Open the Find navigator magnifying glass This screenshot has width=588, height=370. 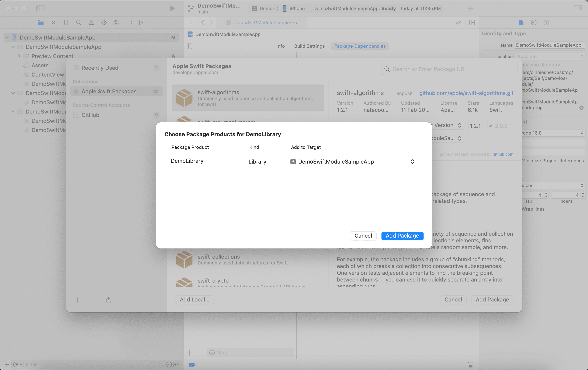79,22
